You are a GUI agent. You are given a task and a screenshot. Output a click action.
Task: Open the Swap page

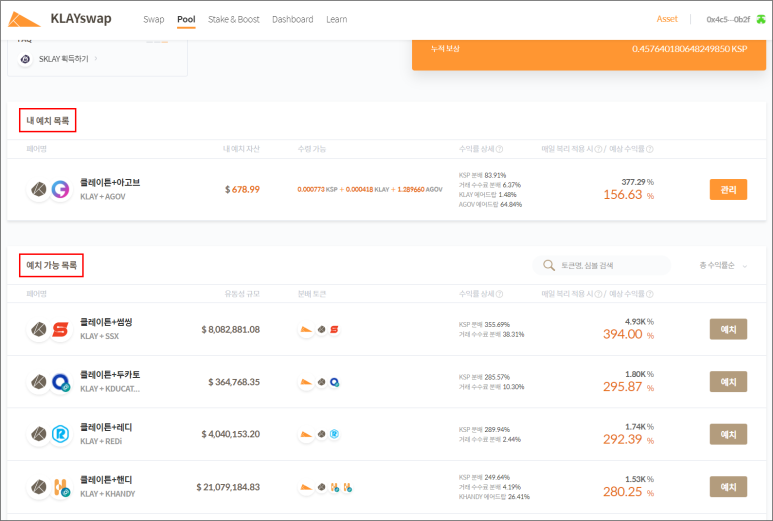pyautogui.click(x=153, y=19)
